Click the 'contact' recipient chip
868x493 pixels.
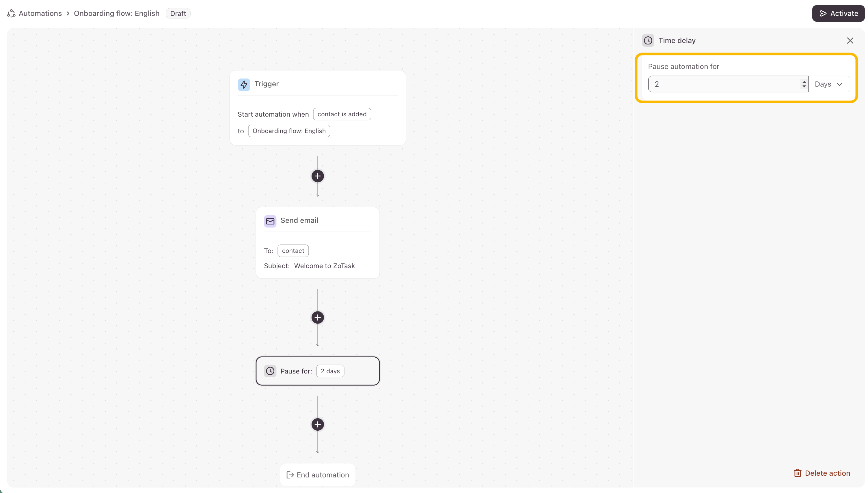[293, 251]
